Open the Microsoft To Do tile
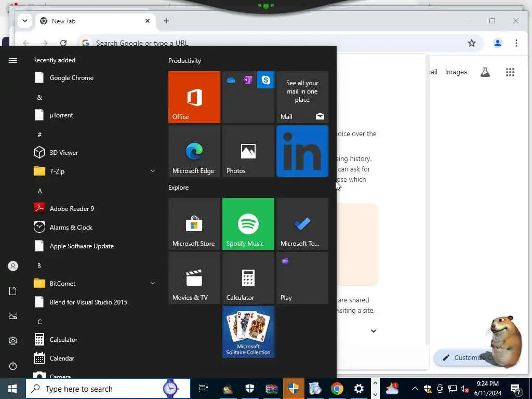The width and height of the screenshot is (532, 399). (x=302, y=224)
